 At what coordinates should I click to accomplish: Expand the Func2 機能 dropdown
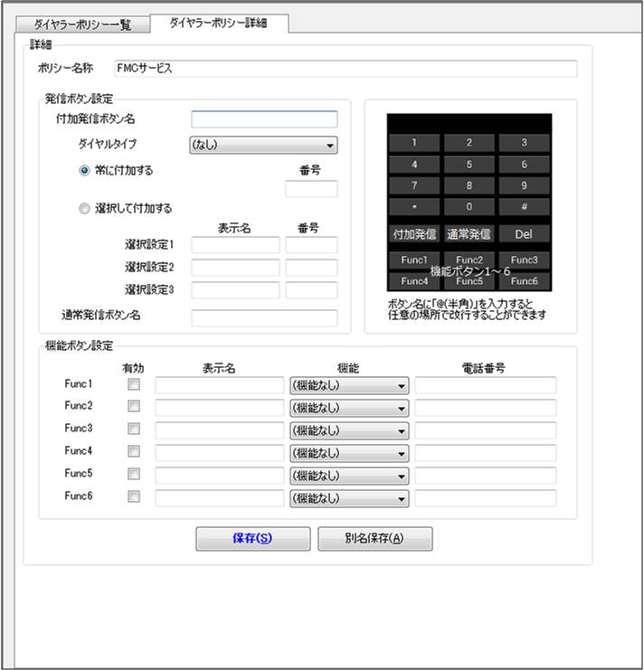click(x=348, y=408)
